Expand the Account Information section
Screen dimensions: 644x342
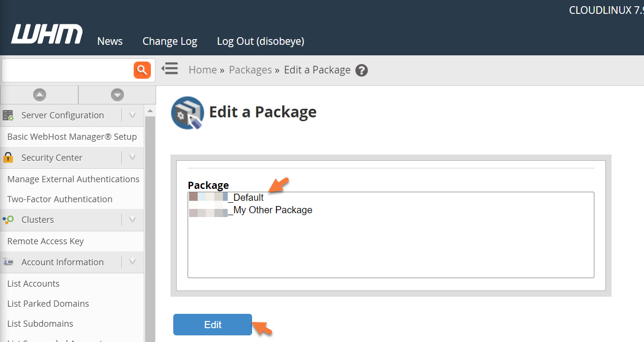[x=132, y=261]
